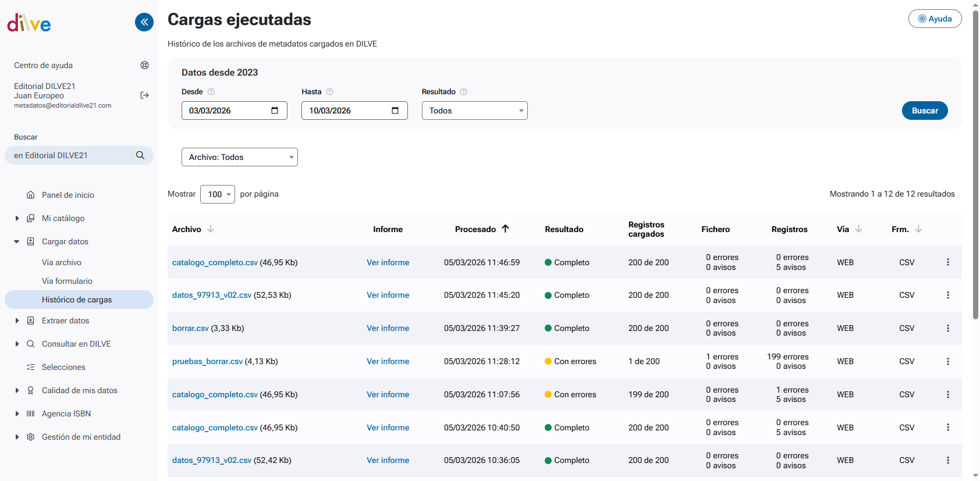Collapse the sidebar with the double-chevron button

[x=144, y=22]
